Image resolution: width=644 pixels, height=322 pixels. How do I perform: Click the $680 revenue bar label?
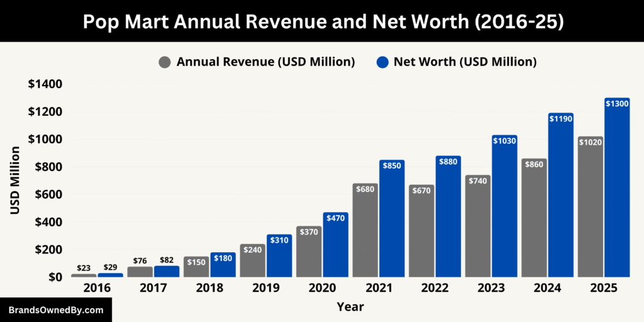(x=365, y=189)
